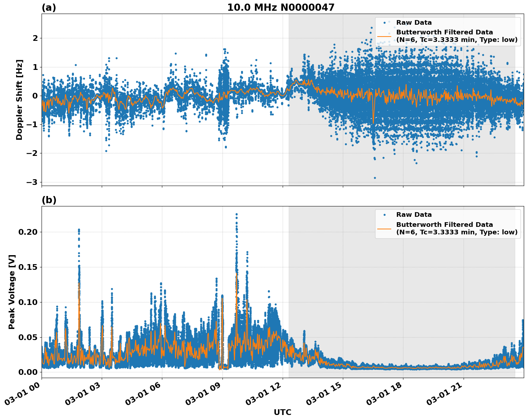Toggle Butterworth Filtered Data in bottom legend
The image size is (527, 420).
pyautogui.click(x=444, y=225)
